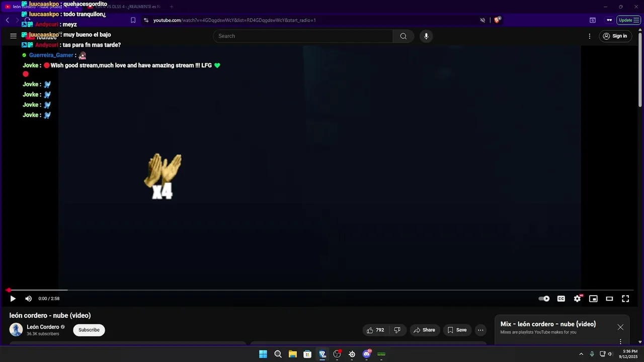The width and height of the screenshot is (644, 362).
Task: Subscribe to León Cordero
Action: point(89,330)
